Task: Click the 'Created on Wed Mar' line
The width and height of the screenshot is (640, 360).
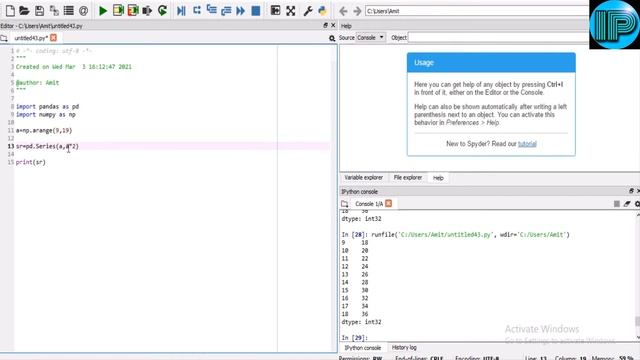Action: click(x=74, y=67)
